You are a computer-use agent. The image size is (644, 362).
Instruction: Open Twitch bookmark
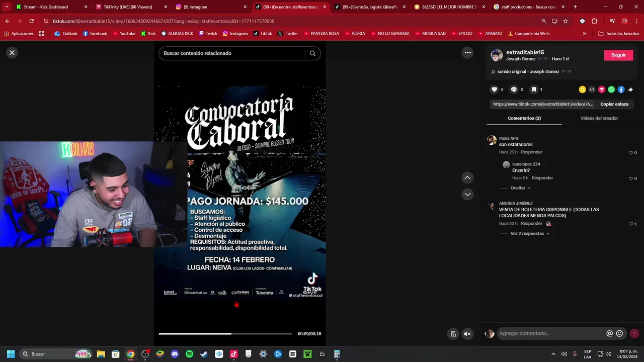[208, 34]
